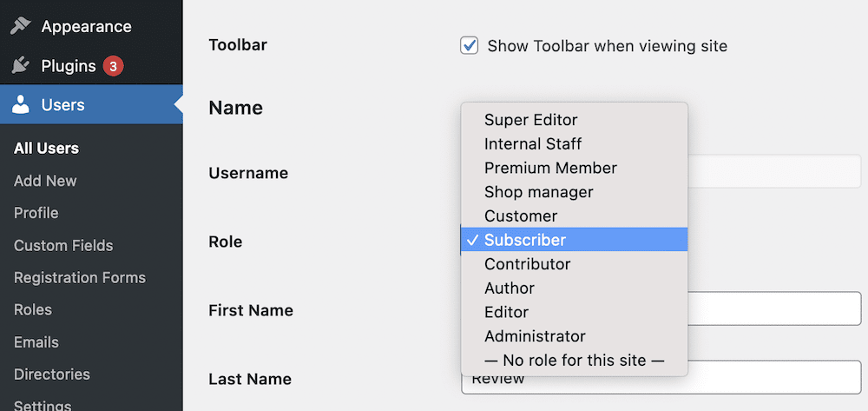Open All Users submenu item
This screenshot has width=868, height=411.
pyautogui.click(x=47, y=149)
